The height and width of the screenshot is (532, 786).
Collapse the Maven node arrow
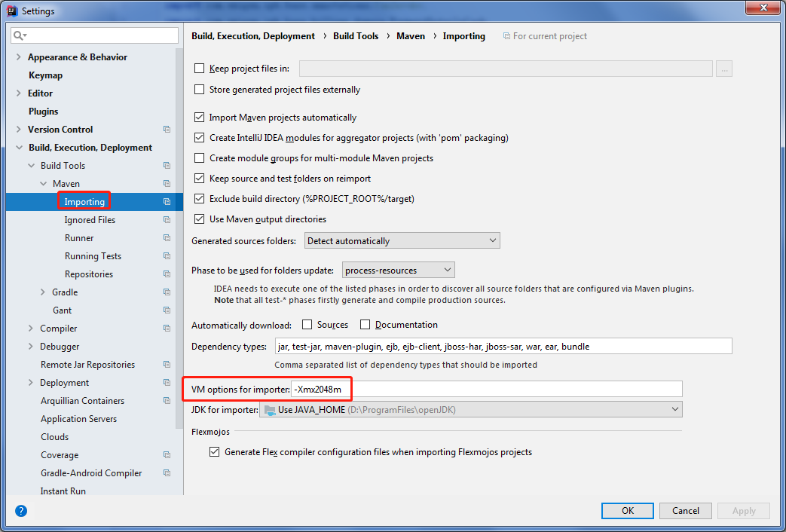(x=43, y=184)
